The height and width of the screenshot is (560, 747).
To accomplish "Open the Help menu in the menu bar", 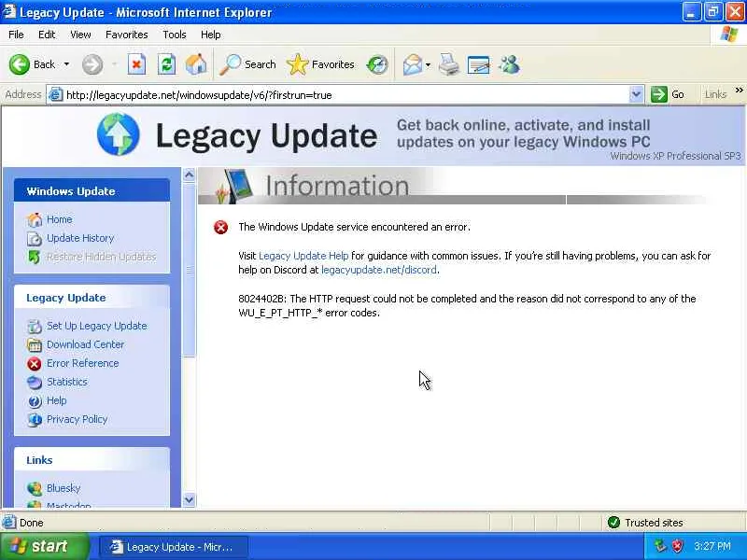I will tap(211, 35).
